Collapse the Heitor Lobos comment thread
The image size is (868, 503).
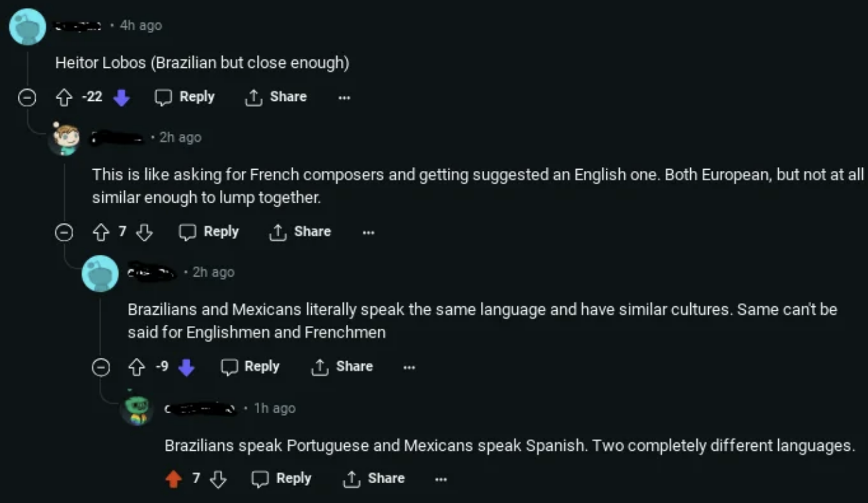(26, 98)
